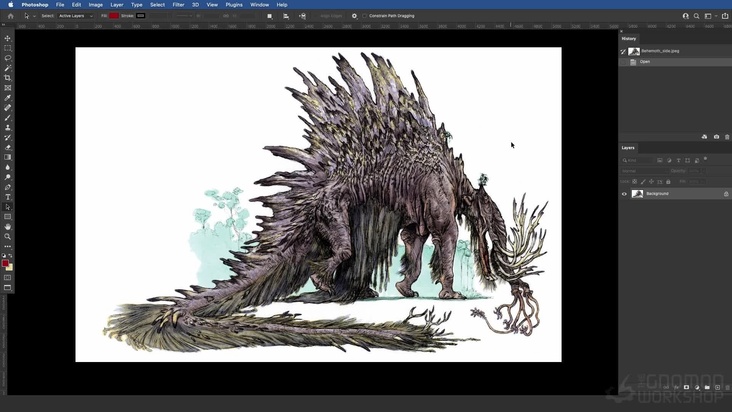
Task: Open the Select Active Layers dropdown
Action: pyautogui.click(x=76, y=16)
